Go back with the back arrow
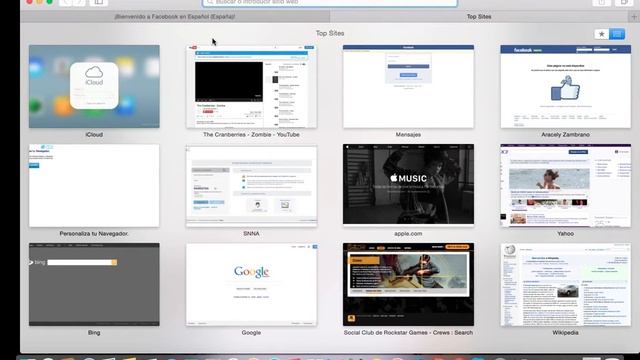The height and width of the screenshot is (360, 640). pyautogui.click(x=65, y=2)
